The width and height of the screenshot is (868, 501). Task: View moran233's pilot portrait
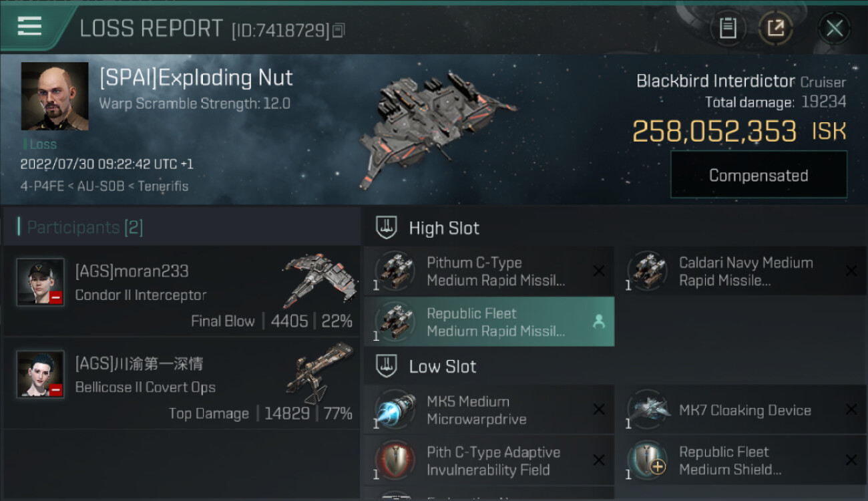[x=40, y=282]
